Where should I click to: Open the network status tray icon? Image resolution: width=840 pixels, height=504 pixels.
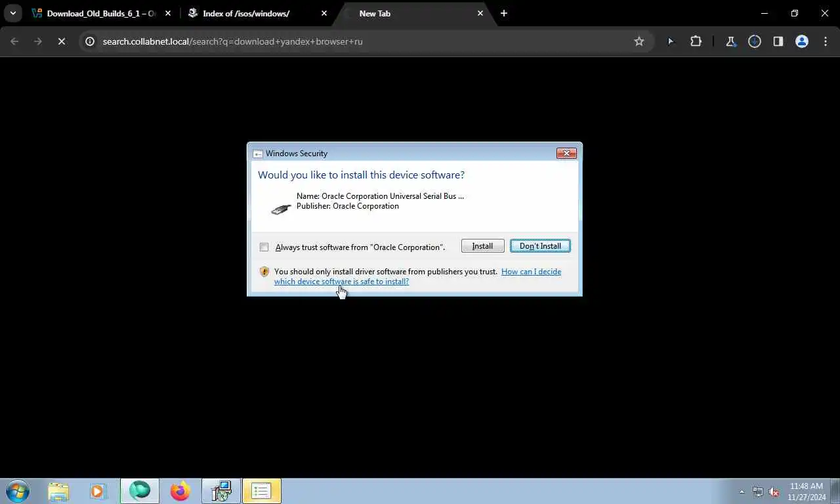758,492
